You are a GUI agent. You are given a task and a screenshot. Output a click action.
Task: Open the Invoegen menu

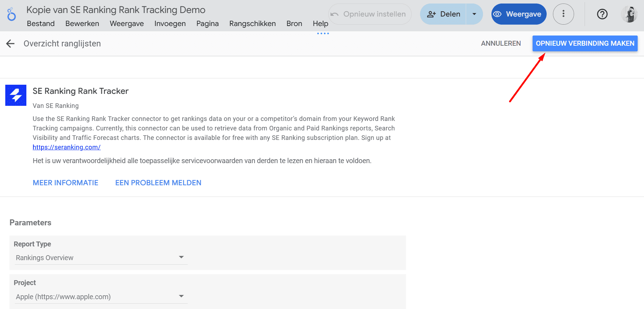(x=170, y=24)
